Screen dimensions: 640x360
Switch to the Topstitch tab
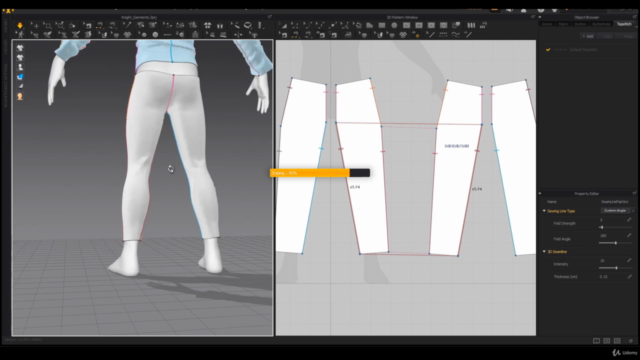[x=624, y=24]
